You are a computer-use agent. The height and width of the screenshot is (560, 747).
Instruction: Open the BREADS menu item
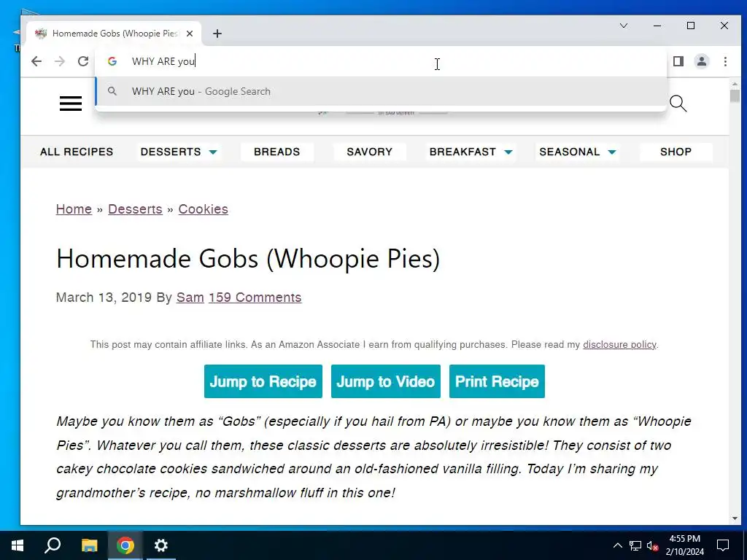pos(276,152)
